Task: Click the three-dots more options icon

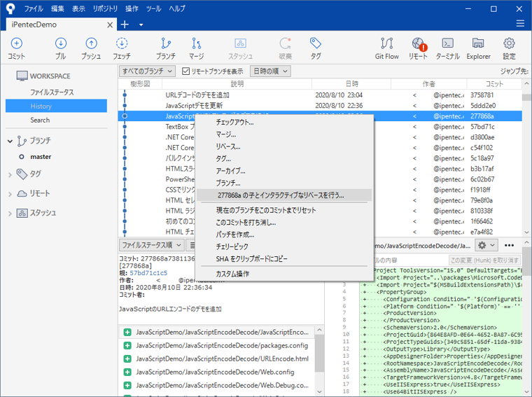Action: tap(509, 245)
